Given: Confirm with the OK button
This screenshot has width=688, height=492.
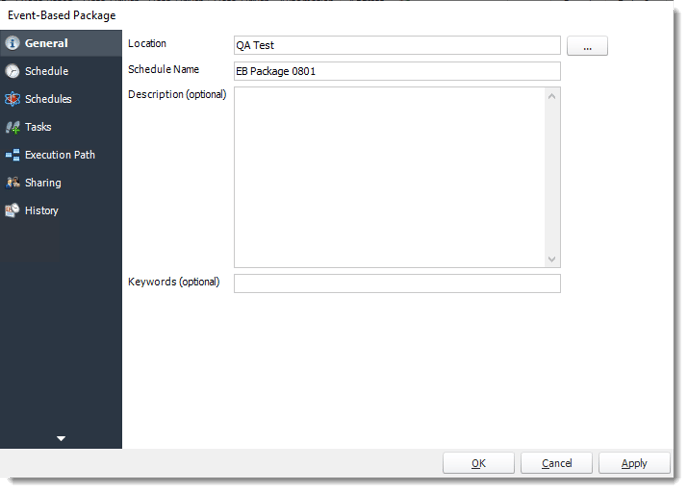Looking at the screenshot, I should [478, 463].
